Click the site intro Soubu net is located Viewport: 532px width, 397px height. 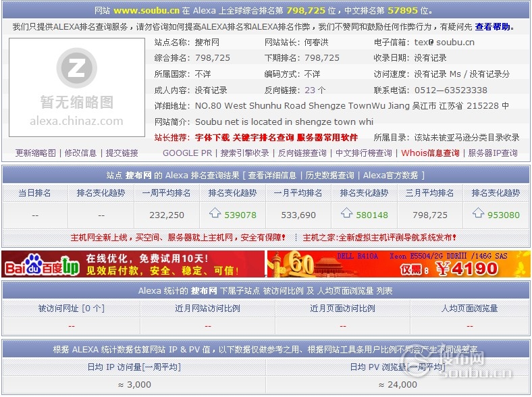(284, 122)
